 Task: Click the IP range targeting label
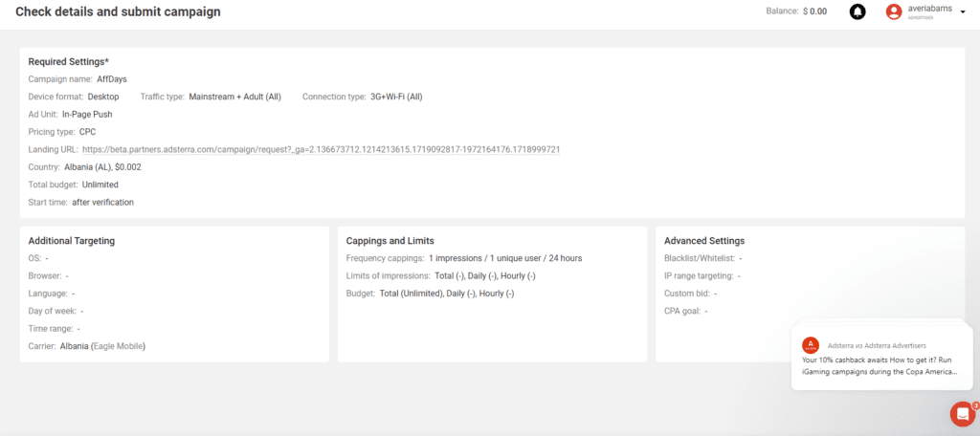(699, 275)
